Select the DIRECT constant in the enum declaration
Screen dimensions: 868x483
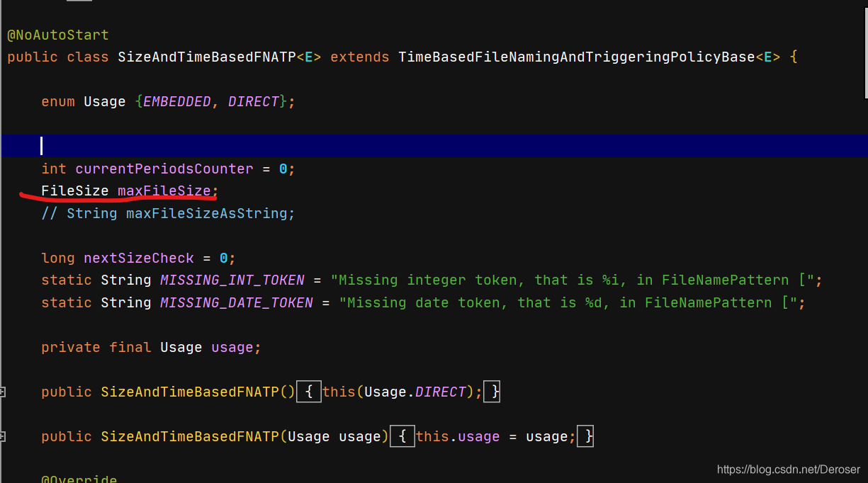(254, 101)
